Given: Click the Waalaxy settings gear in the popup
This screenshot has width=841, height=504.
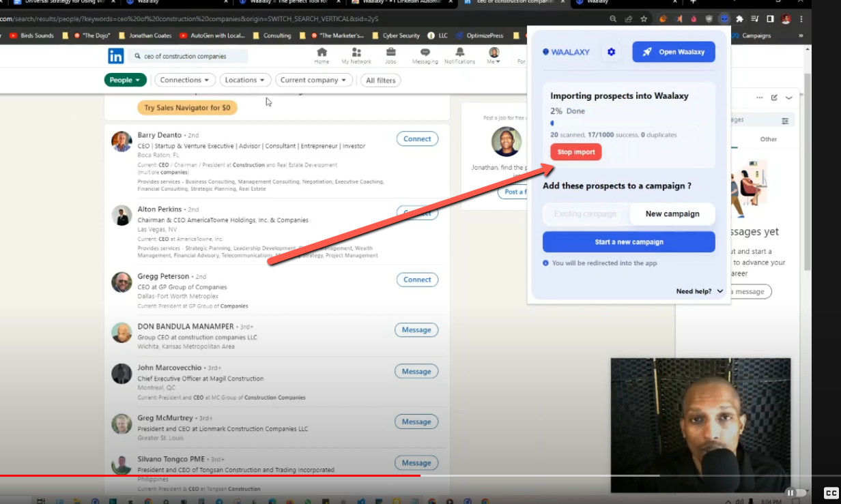Looking at the screenshot, I should (611, 52).
